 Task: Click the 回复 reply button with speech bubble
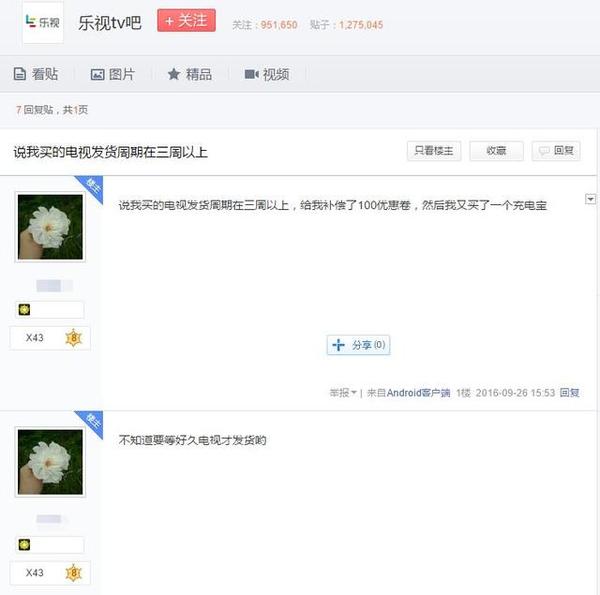pyautogui.click(x=556, y=151)
